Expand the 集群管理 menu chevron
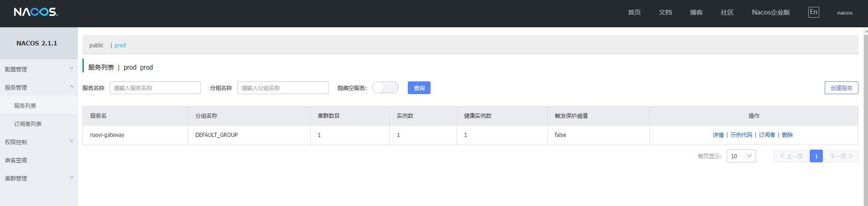 [71, 178]
